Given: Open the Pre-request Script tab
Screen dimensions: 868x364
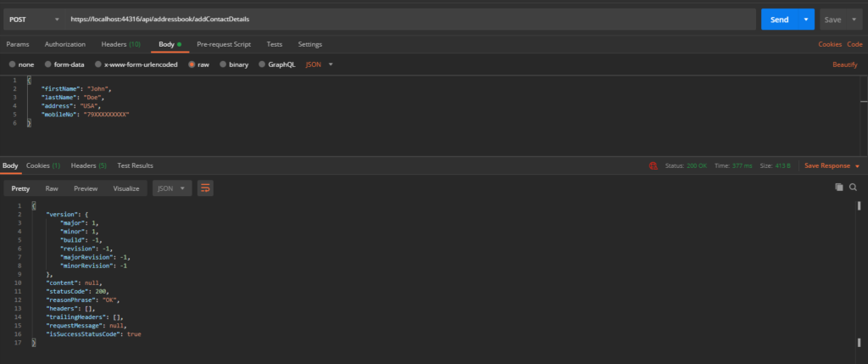Looking at the screenshot, I should 224,44.
